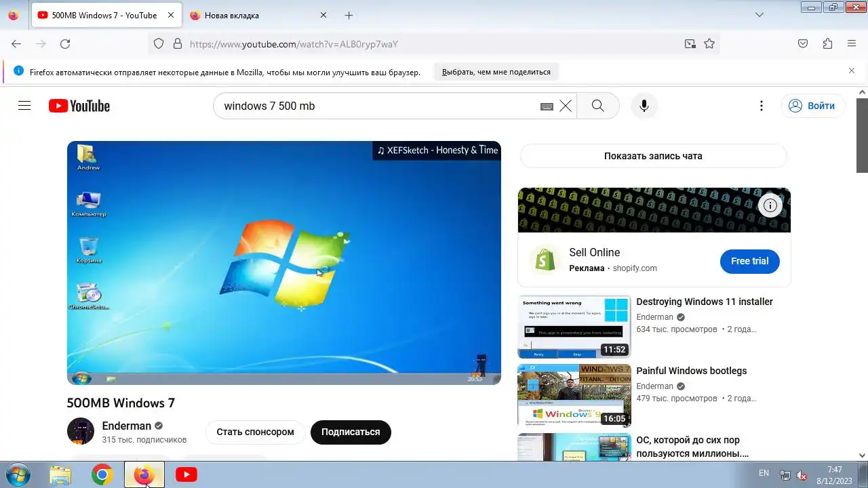Reload the current page
The width and height of the screenshot is (868, 488).
[x=65, y=44]
